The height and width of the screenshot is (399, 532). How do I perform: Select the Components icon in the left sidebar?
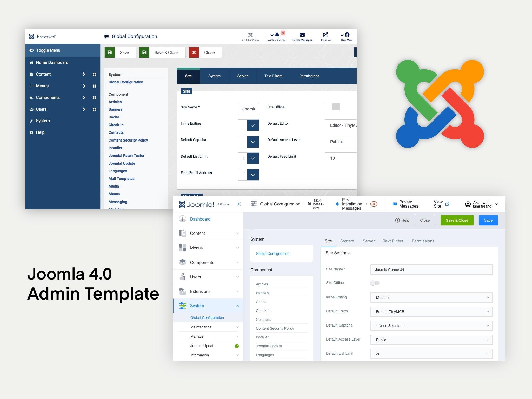31,97
